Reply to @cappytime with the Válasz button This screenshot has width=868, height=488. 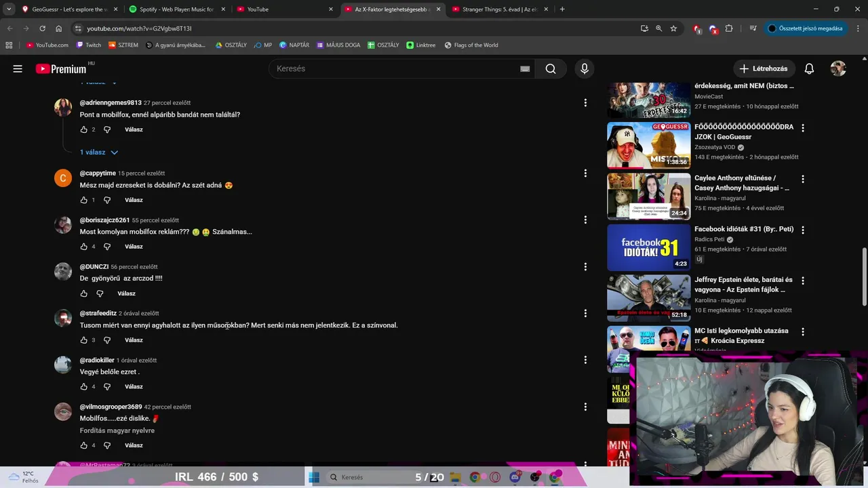click(x=134, y=200)
